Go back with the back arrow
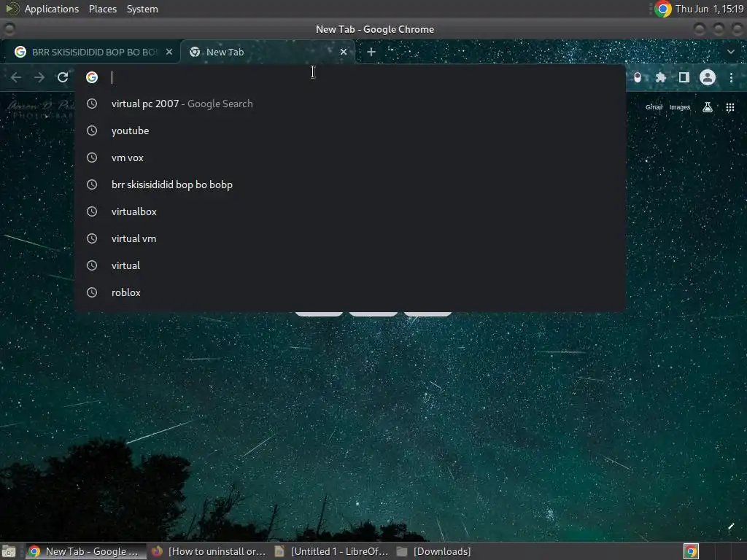Image resolution: width=747 pixels, height=560 pixels. pos(16,77)
